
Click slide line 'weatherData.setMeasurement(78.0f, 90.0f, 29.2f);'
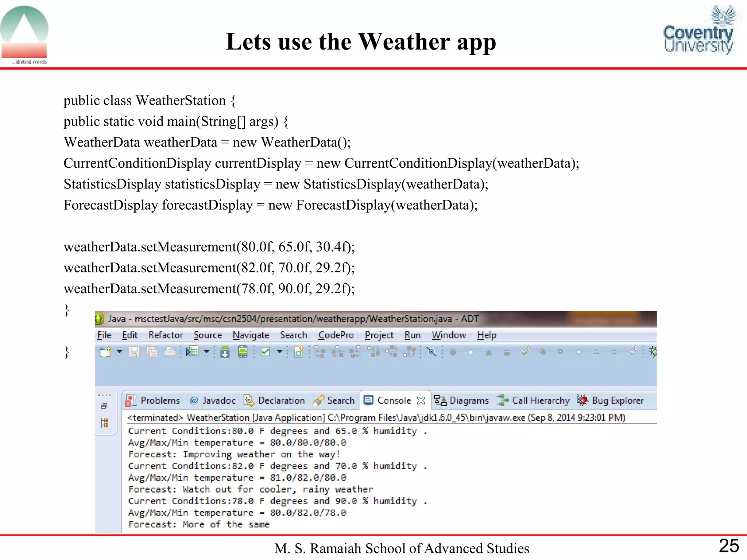(x=209, y=288)
